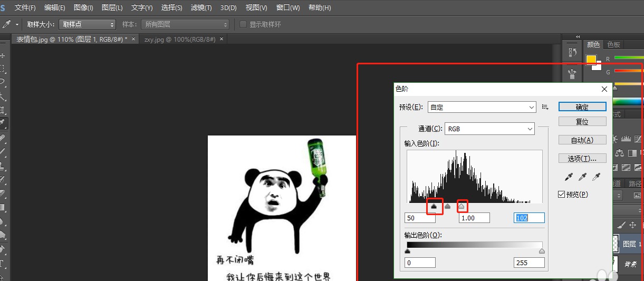Click the white output levels slider triangle

542,251
